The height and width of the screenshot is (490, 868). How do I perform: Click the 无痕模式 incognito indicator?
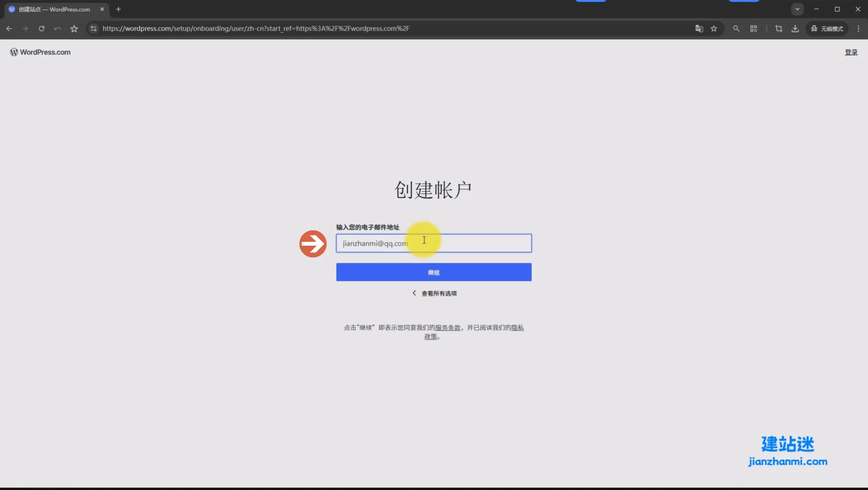[827, 29]
